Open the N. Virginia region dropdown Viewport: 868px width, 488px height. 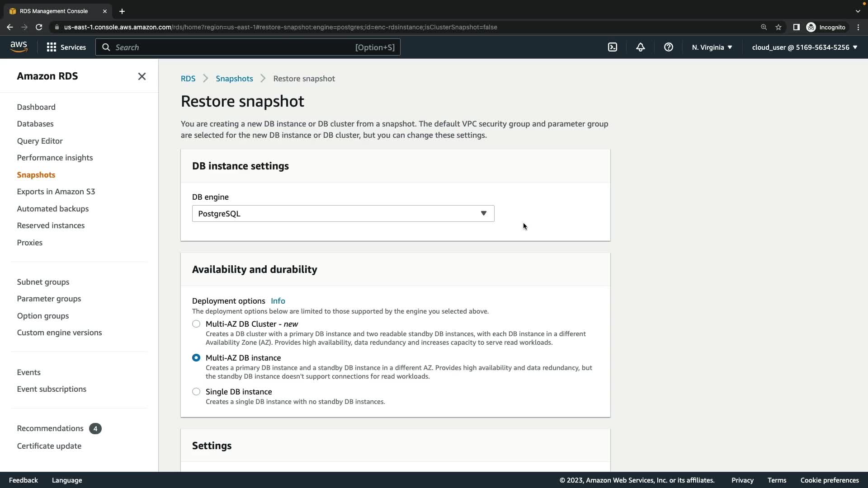(712, 47)
